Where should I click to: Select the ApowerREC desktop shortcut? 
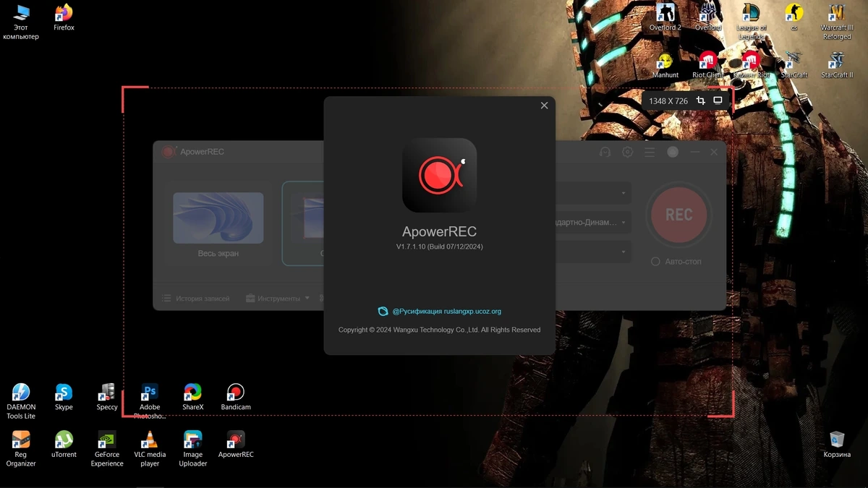pos(236,444)
